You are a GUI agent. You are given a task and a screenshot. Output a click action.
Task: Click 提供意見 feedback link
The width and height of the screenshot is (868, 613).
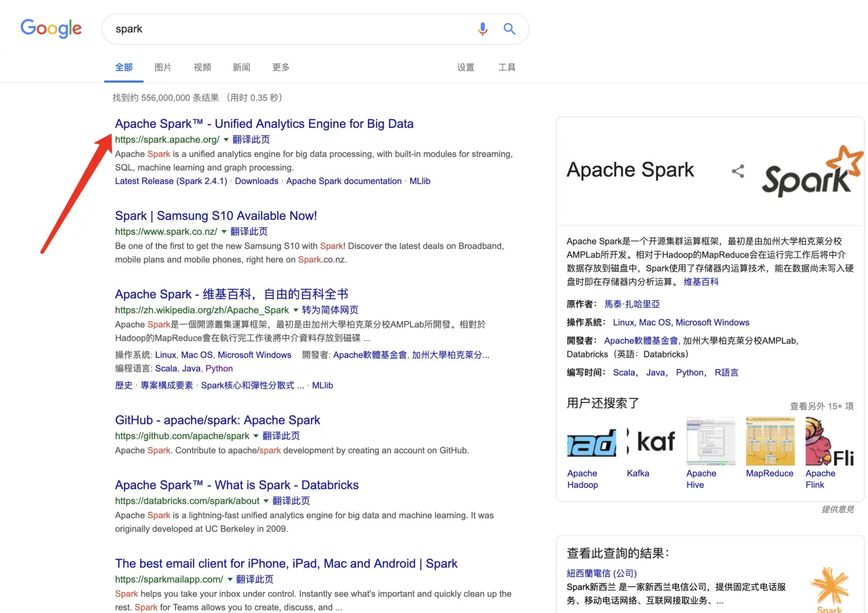point(838,509)
